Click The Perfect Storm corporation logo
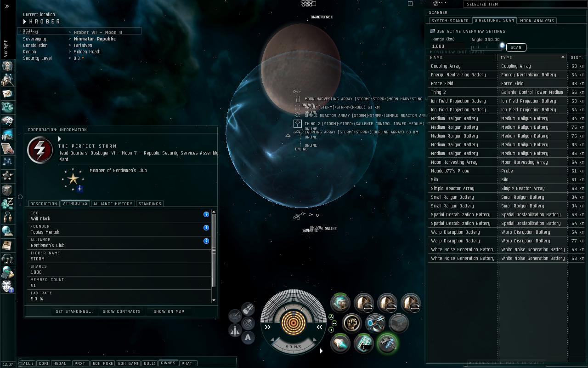The image size is (588, 368). click(40, 150)
